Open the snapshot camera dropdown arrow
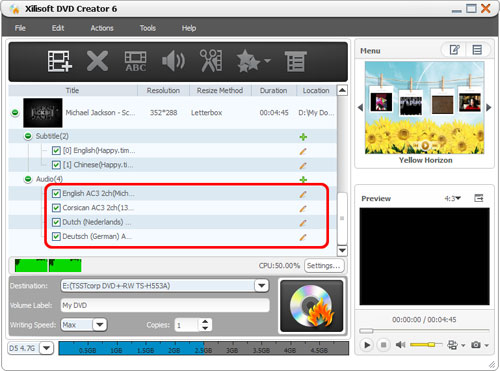500x371 pixels. click(x=487, y=345)
